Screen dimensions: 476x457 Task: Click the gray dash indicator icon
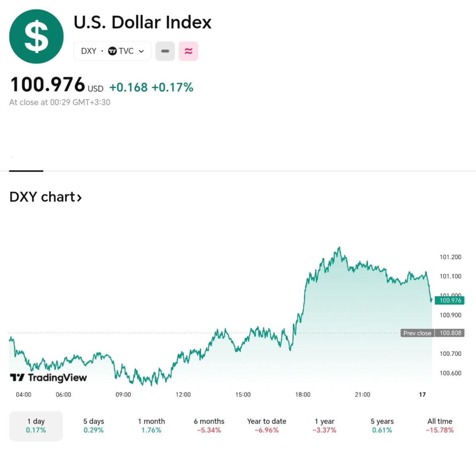[x=165, y=51]
